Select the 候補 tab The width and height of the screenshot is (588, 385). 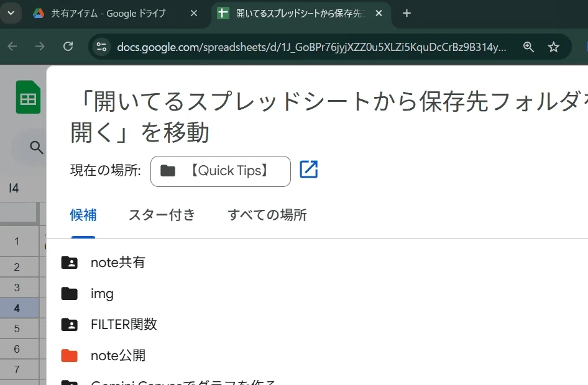click(x=83, y=215)
